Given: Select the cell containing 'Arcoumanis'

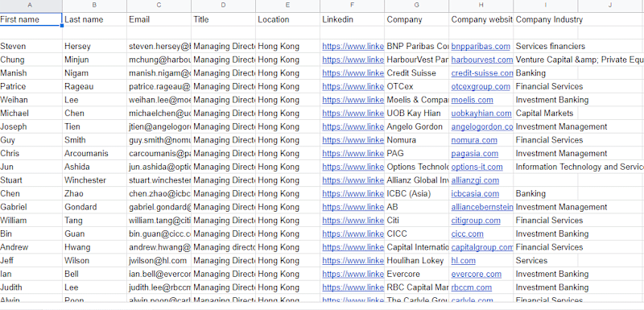Looking at the screenshot, I should (x=95, y=154).
